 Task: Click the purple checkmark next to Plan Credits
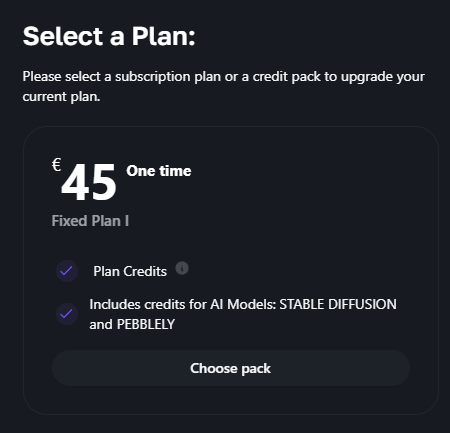67,271
